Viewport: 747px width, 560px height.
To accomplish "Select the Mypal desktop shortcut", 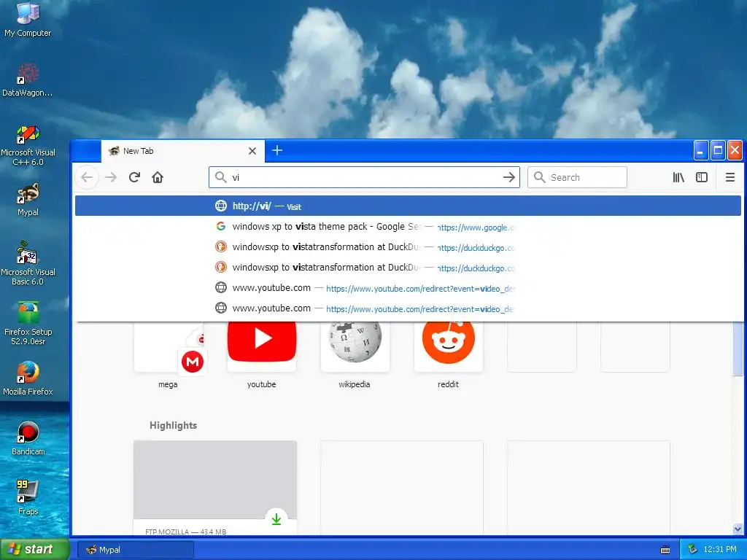I will [28, 200].
